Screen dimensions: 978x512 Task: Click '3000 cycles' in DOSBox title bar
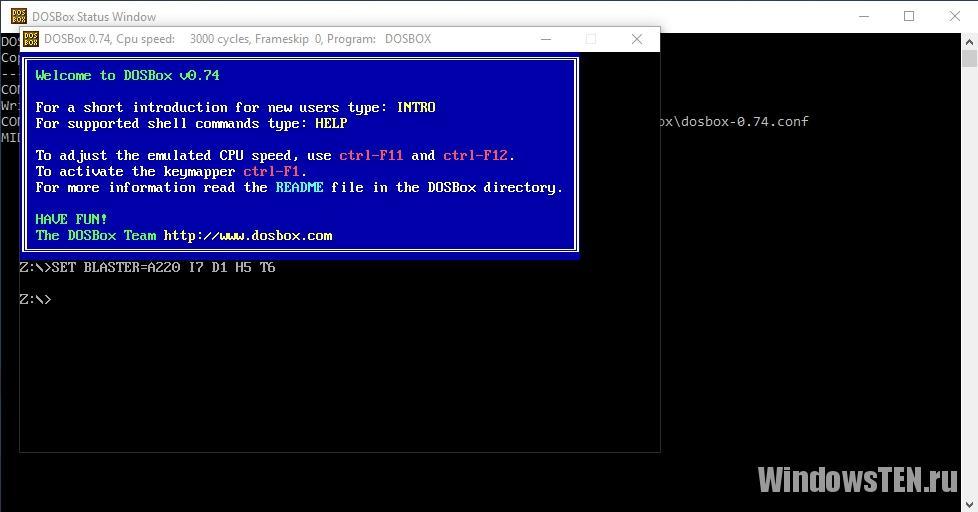(219, 39)
